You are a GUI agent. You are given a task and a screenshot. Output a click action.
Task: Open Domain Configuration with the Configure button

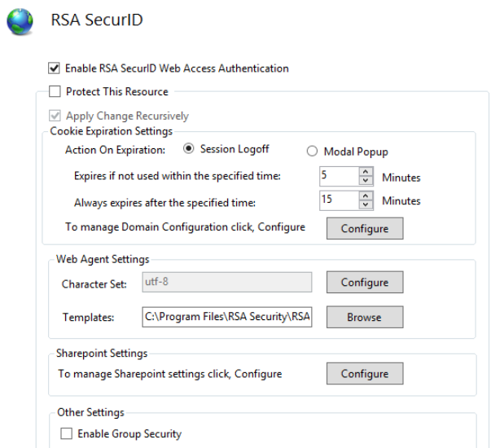(x=365, y=229)
